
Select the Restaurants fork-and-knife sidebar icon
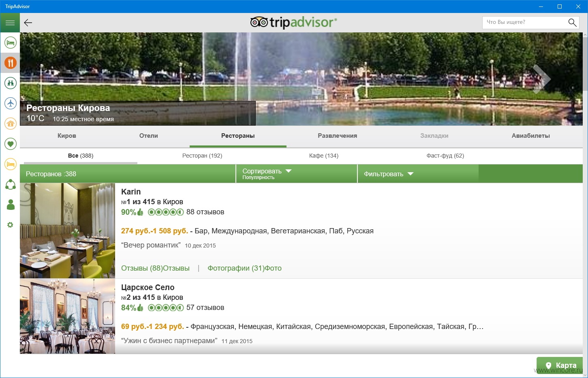(10, 63)
